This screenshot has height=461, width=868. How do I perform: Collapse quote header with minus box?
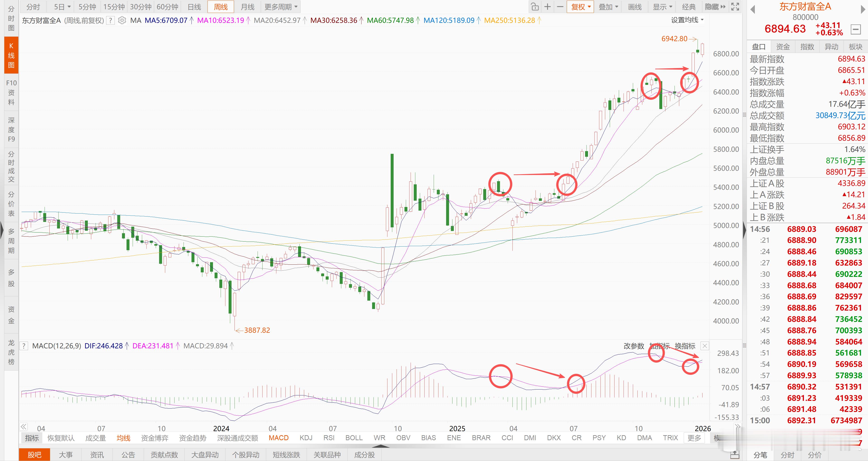point(856,30)
